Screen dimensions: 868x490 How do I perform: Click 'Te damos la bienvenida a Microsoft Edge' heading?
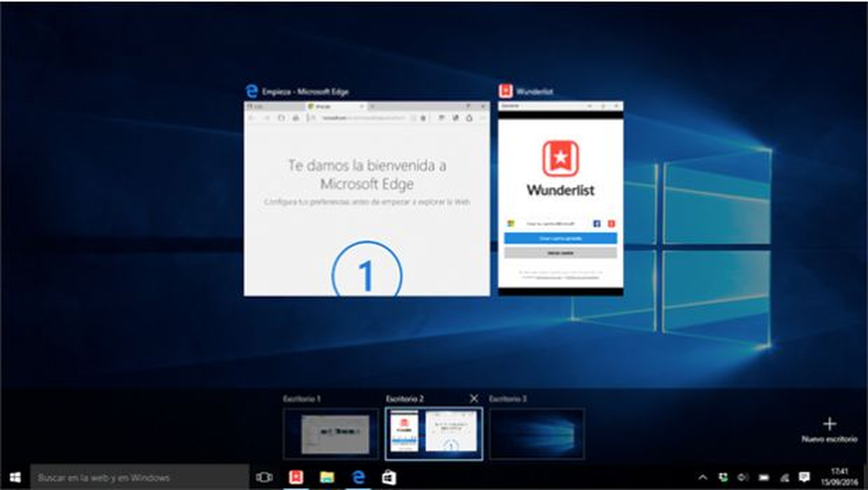tap(367, 174)
